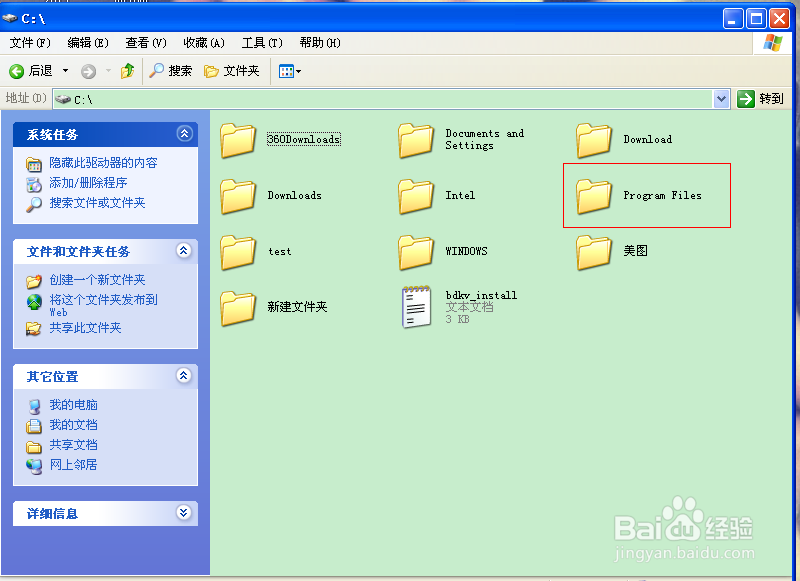
Task: Select the bdkv_install text document icon
Action: click(416, 307)
